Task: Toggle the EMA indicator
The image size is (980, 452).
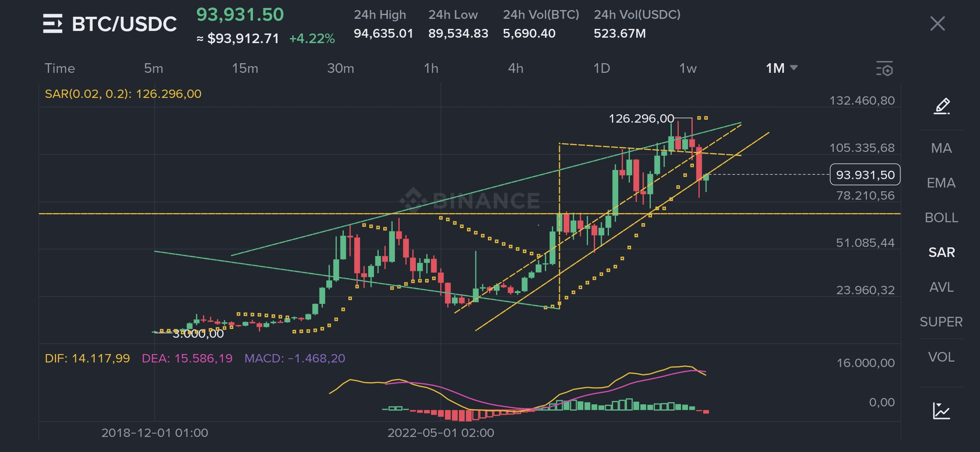Action: pos(941,183)
